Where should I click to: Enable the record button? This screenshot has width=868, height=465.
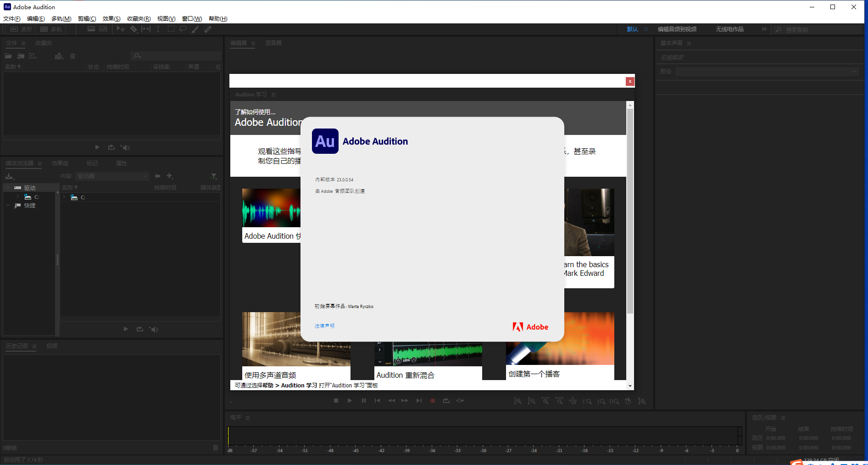(x=432, y=401)
